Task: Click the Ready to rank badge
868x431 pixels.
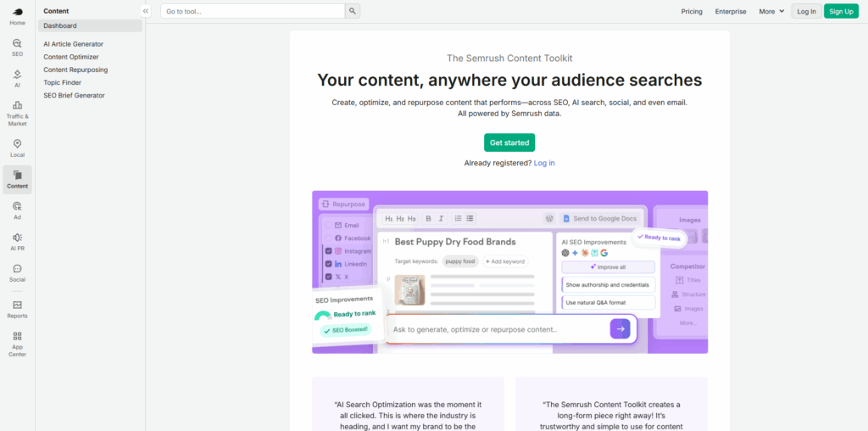Action: click(659, 237)
